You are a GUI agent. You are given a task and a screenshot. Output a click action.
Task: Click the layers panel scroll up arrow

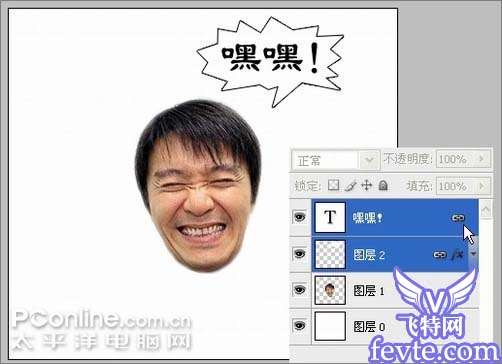[486, 210]
